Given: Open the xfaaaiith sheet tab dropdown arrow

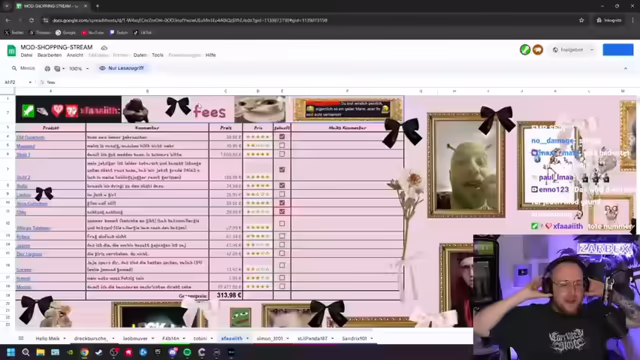Looking at the screenshot, I should click(x=247, y=338).
